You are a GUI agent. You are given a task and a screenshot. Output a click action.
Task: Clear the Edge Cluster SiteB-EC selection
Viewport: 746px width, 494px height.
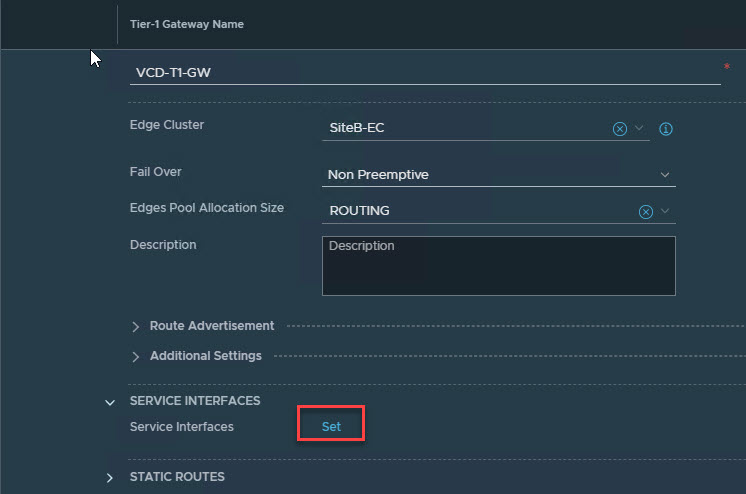[619, 129]
